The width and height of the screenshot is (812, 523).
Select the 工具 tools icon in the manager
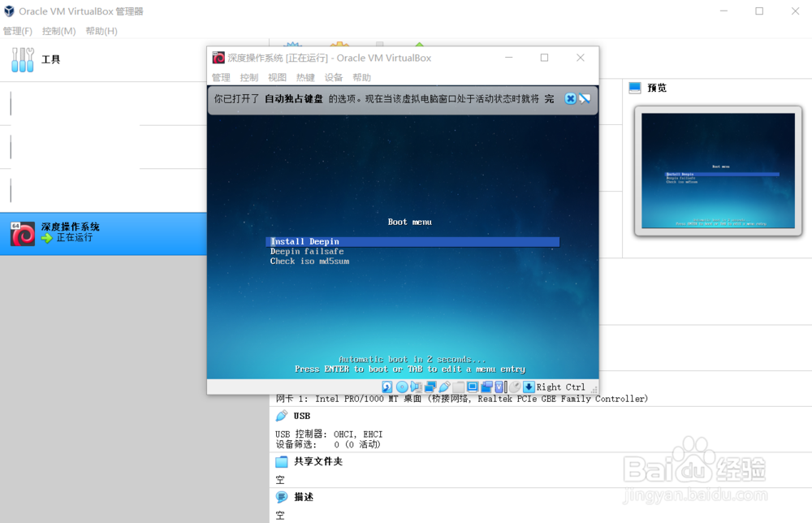(x=23, y=59)
